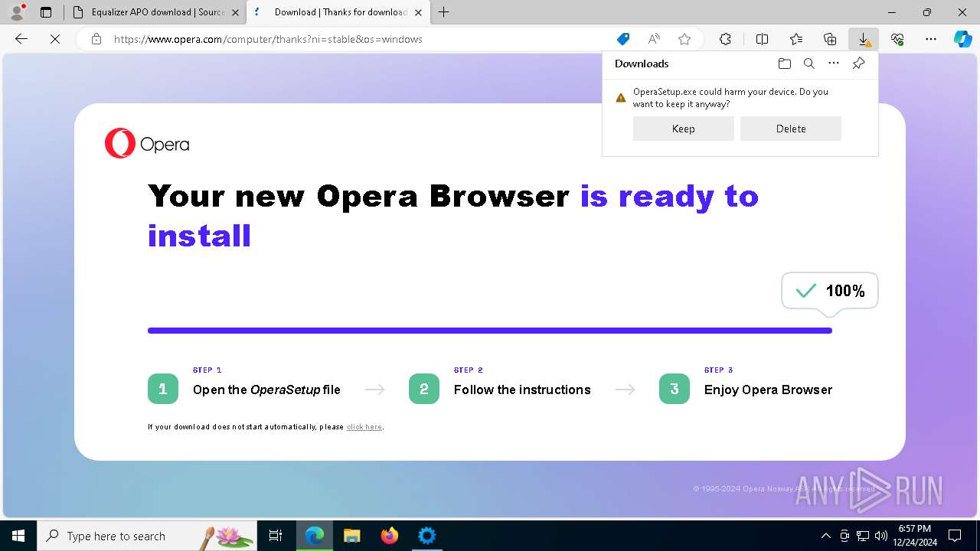Viewport: 980px width, 551px height.
Task: Click 'Open the OperaSetup file' step
Action: coord(266,390)
